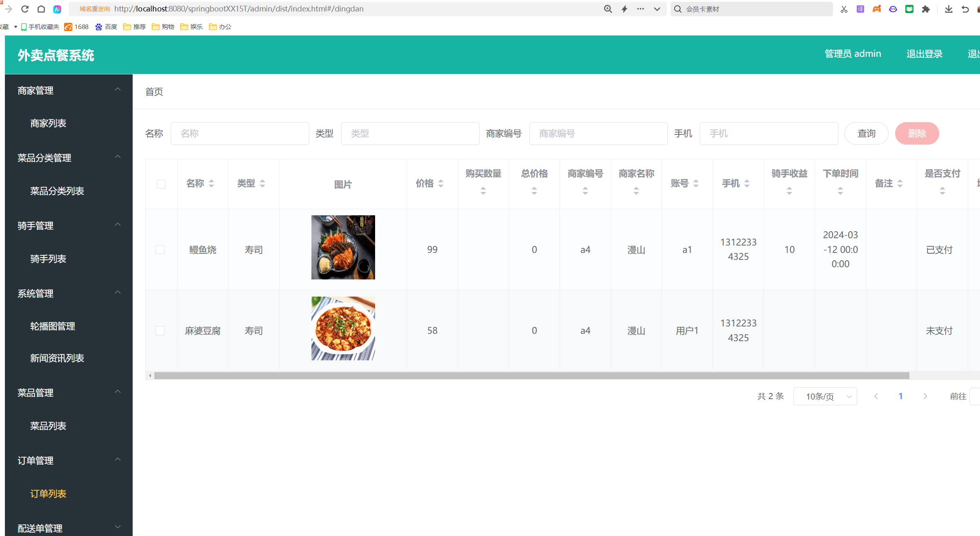The width and height of the screenshot is (980, 536).
Task: Click the magnifier zoom icon in address bar
Action: tap(608, 9)
